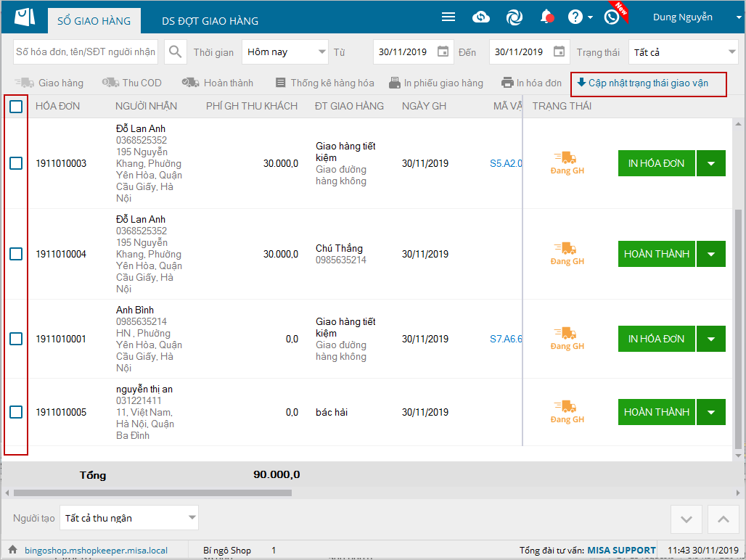Click Đang GH status icon for invoice 1911010005
Screen dimensions: 746x560
point(567,412)
